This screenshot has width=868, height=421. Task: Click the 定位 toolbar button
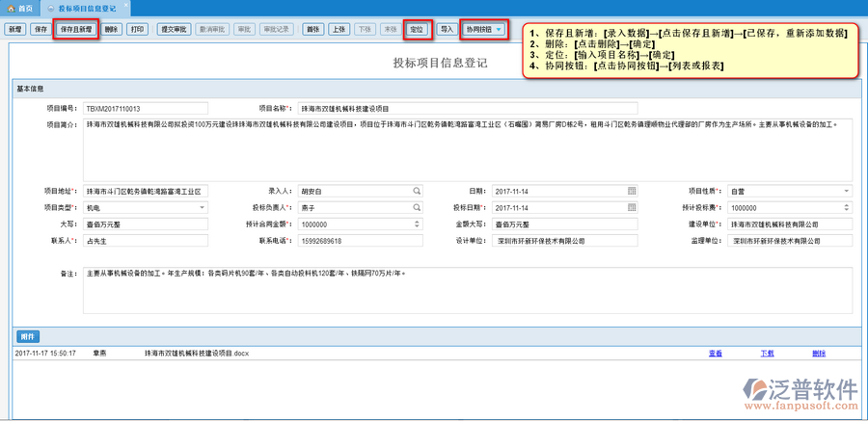(x=417, y=30)
